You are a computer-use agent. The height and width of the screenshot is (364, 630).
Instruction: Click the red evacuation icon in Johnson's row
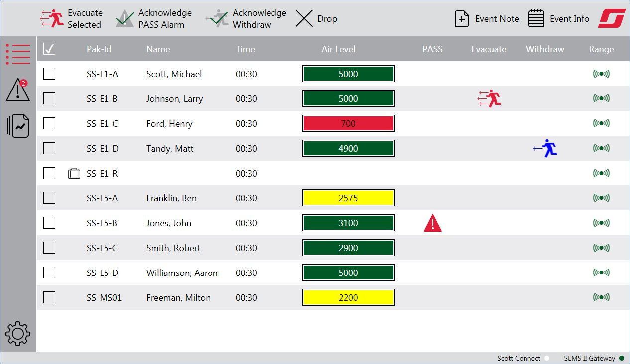point(490,98)
